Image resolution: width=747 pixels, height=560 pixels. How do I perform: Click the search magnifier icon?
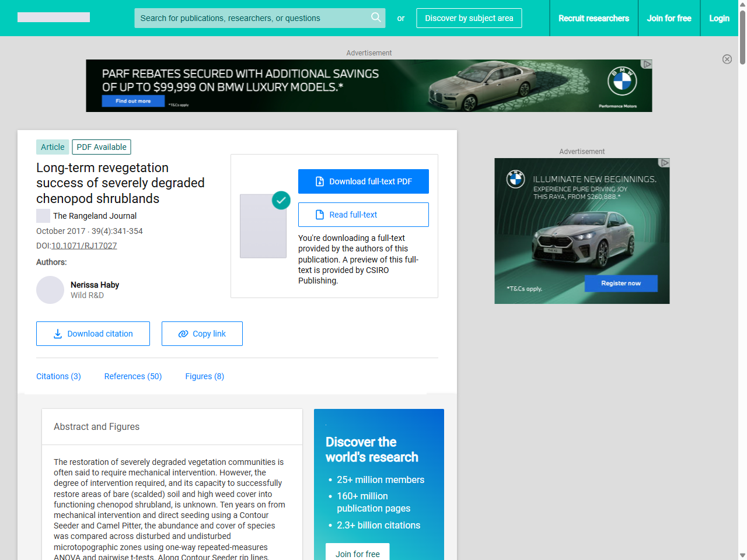[376, 17]
